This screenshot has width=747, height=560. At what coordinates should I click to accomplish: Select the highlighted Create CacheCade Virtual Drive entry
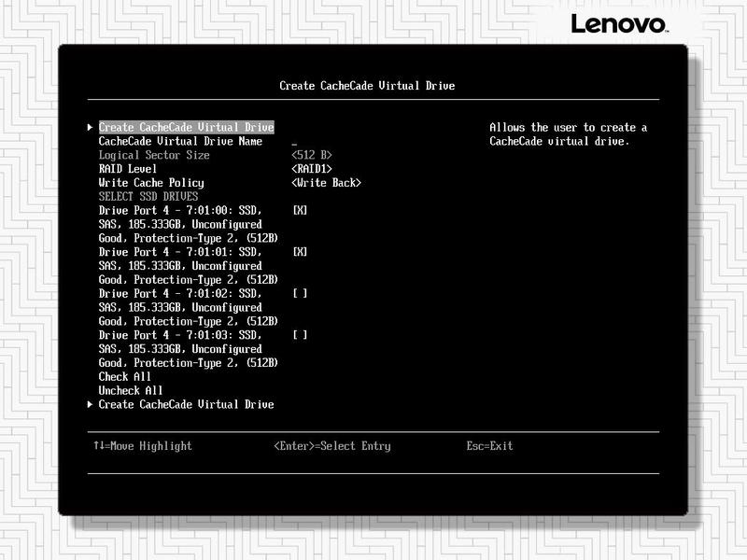[186, 128]
